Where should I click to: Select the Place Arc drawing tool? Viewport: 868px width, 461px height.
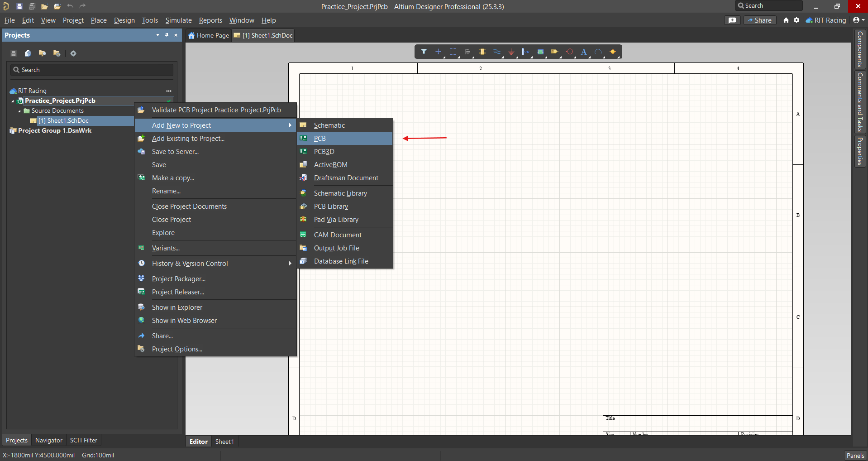pos(598,52)
